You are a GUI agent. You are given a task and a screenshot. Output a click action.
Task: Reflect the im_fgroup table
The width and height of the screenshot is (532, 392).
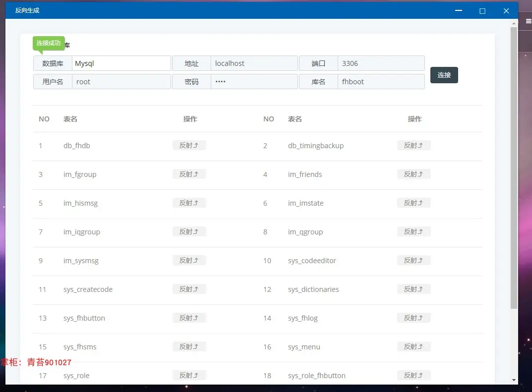(x=189, y=174)
